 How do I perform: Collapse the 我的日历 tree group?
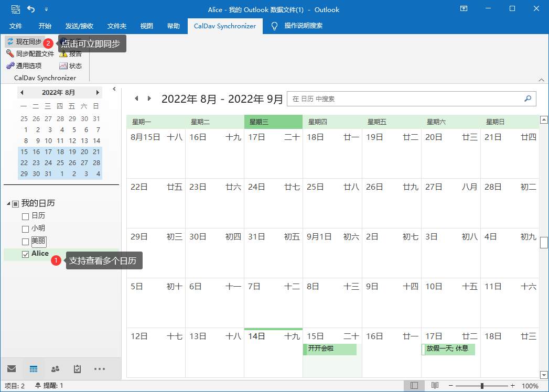pyautogui.click(x=8, y=204)
